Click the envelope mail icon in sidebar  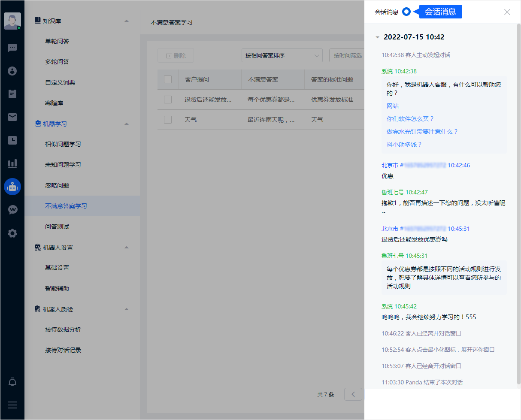(x=12, y=117)
